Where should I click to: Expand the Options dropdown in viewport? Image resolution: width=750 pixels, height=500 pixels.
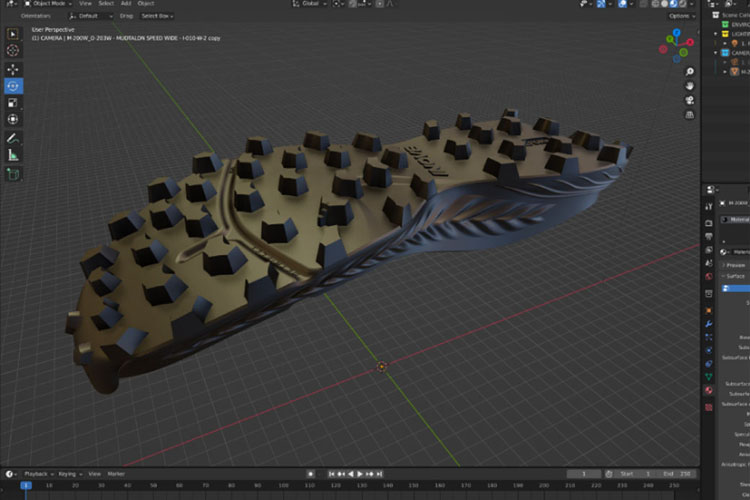(x=680, y=16)
